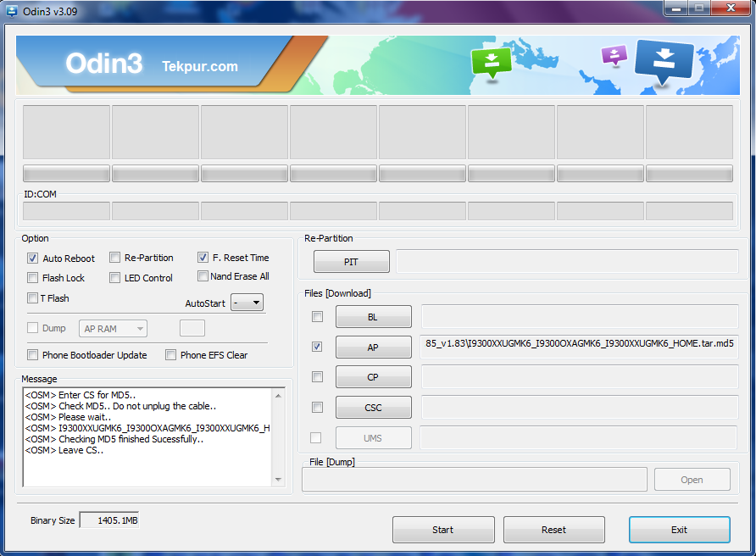Image resolution: width=756 pixels, height=556 pixels.
Task: Click the AP file button
Action: pyautogui.click(x=374, y=347)
